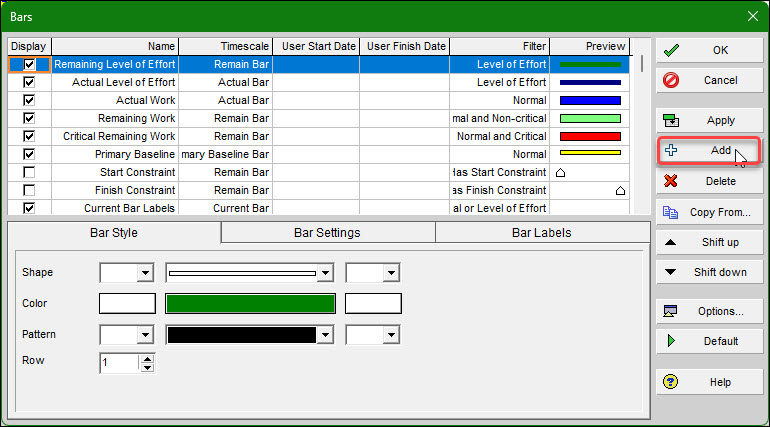Switch to the Bar Settings tab

328,233
